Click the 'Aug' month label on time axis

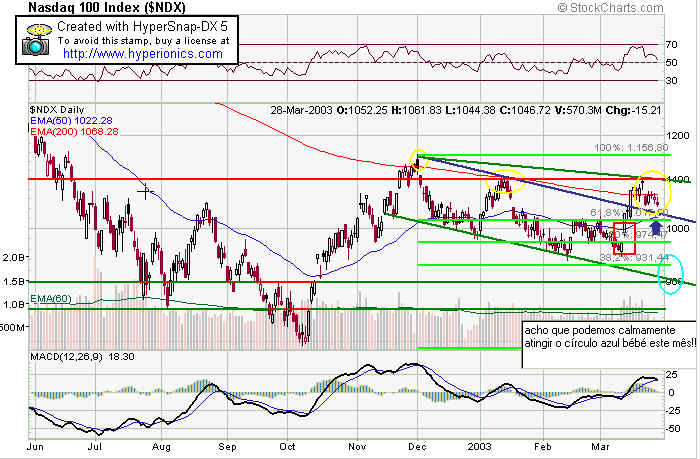tap(162, 446)
